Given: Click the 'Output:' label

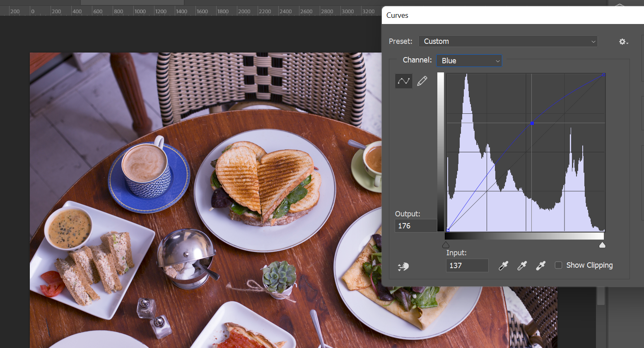Looking at the screenshot, I should tap(408, 214).
